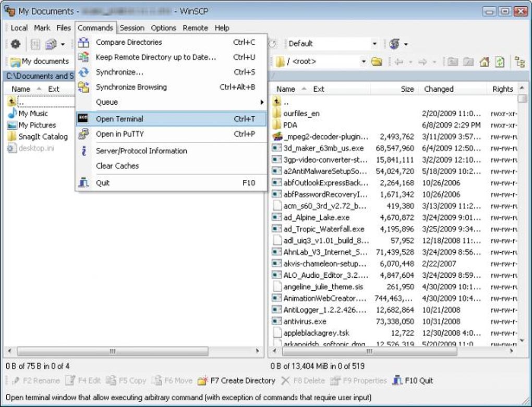Open the Options menu
The height and width of the screenshot is (407, 532).
[164, 28]
